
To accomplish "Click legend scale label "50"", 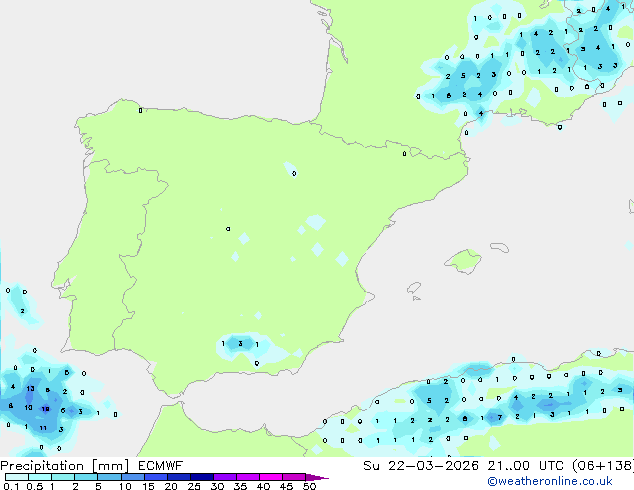I will [x=309, y=486].
